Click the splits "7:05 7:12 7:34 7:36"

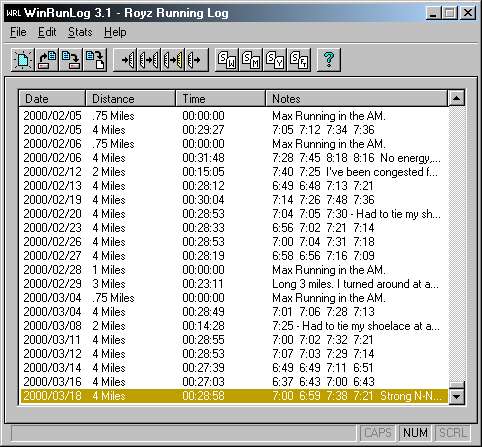[323, 130]
